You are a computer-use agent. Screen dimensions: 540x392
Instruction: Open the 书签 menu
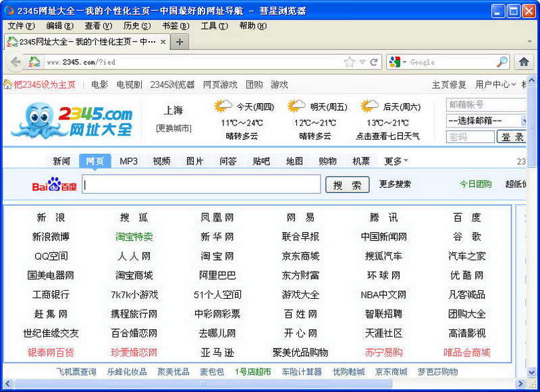(x=175, y=26)
